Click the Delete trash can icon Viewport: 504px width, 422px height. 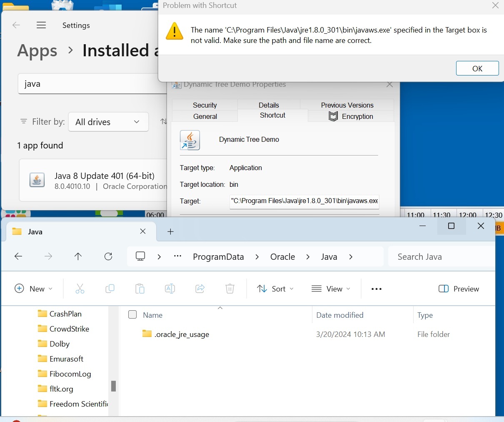click(230, 289)
